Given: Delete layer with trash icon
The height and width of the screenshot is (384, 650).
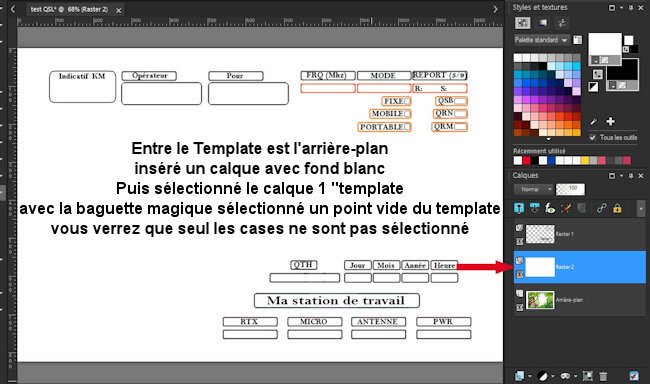Looking at the screenshot, I should pos(603,376).
